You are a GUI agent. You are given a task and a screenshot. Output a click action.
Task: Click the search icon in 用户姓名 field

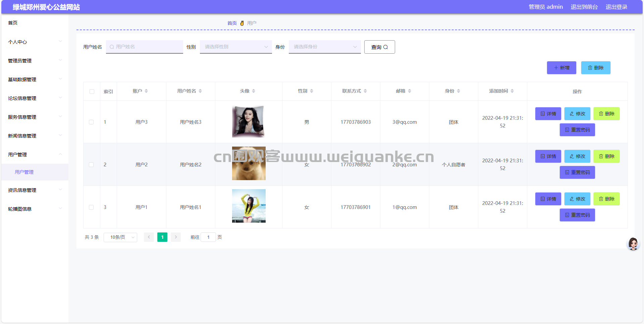click(112, 47)
